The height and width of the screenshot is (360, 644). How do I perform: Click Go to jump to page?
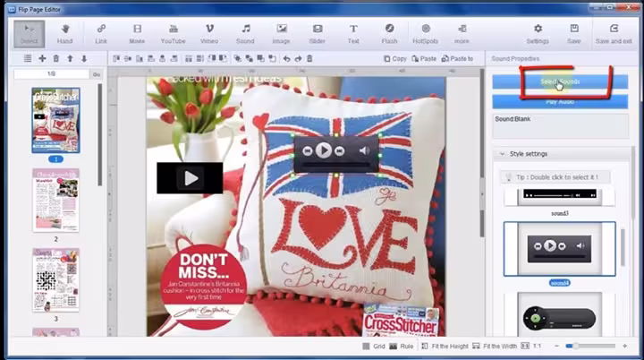tap(97, 74)
